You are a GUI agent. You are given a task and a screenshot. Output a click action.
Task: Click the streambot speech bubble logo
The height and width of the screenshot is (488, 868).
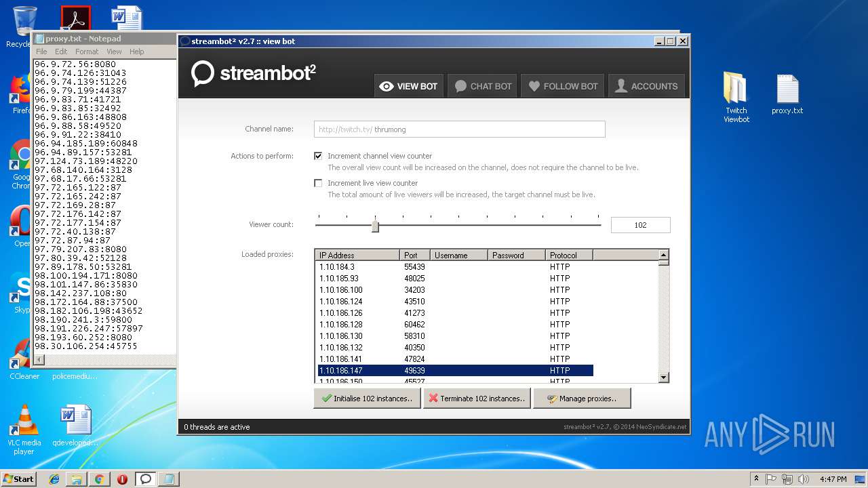(x=203, y=74)
